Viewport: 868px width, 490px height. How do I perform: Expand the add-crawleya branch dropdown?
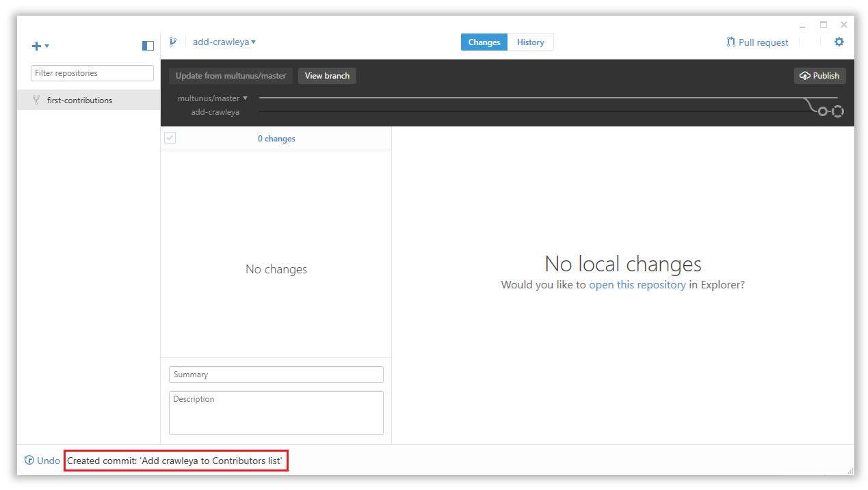tap(224, 42)
